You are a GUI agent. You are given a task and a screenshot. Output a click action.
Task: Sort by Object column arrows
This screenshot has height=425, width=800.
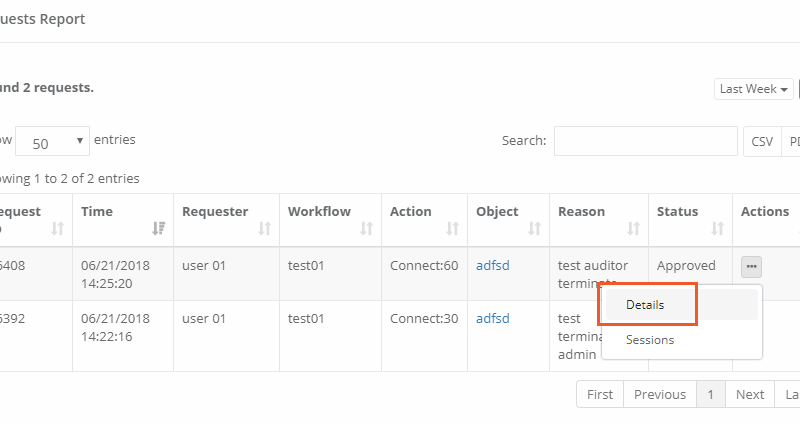[x=534, y=228]
